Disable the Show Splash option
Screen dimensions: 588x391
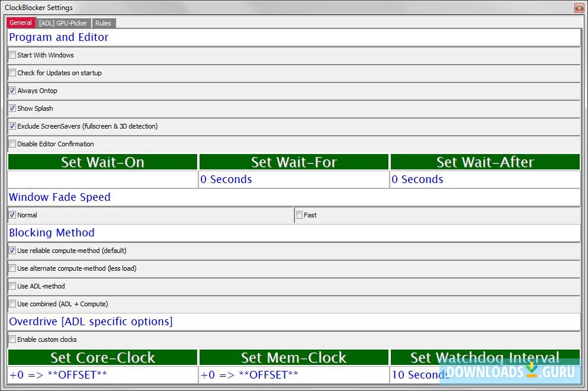(12, 108)
